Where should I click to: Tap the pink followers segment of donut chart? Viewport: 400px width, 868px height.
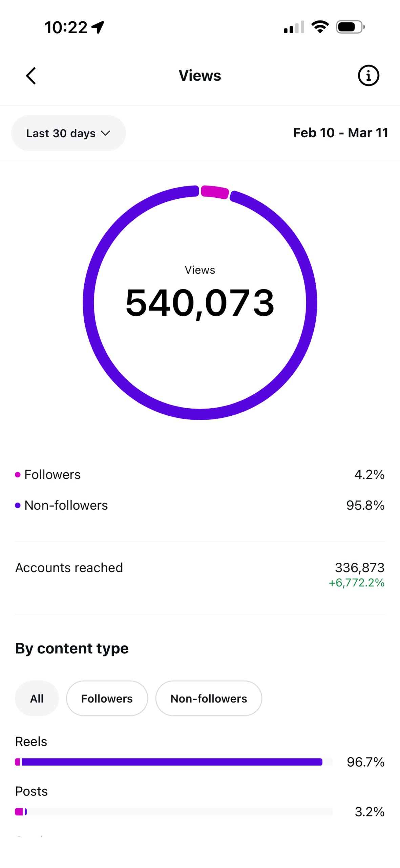(x=215, y=192)
